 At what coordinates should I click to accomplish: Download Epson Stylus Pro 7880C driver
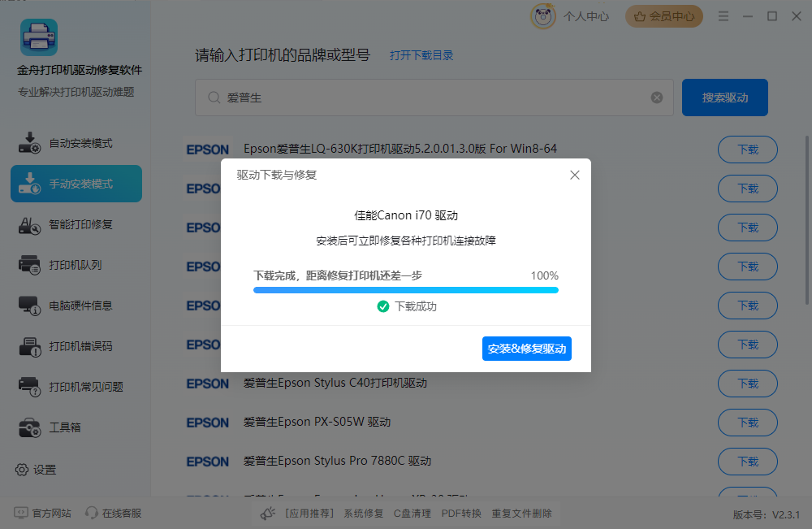click(747, 462)
